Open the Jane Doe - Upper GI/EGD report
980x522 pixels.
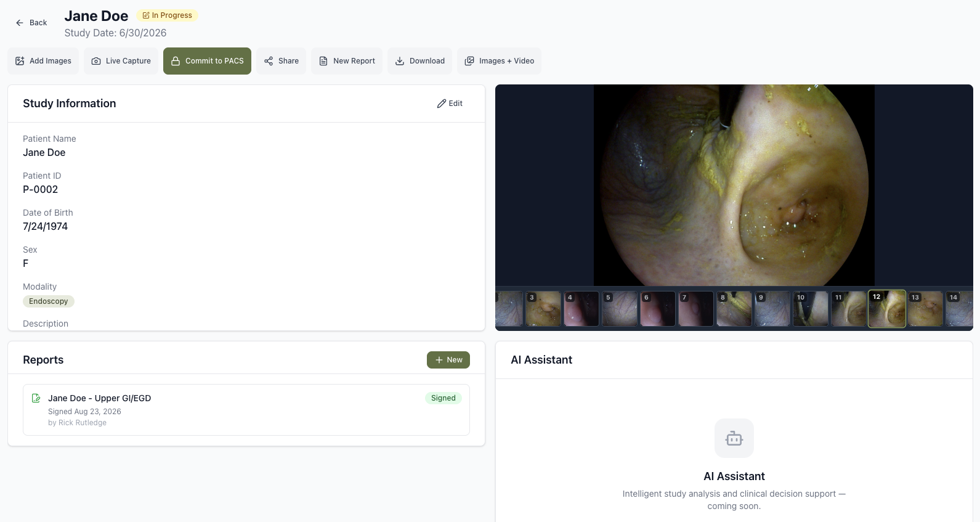pos(246,410)
